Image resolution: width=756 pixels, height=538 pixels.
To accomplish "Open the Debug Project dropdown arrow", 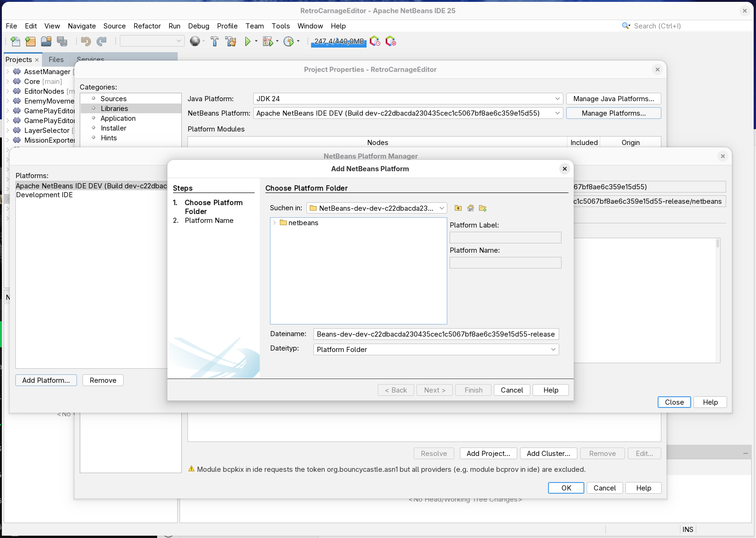I will pyautogui.click(x=277, y=41).
